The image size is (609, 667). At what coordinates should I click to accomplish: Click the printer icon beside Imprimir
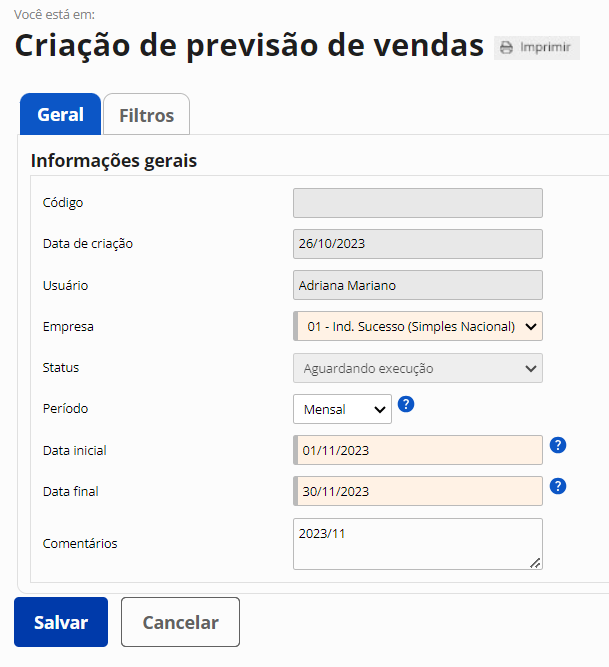tap(506, 47)
